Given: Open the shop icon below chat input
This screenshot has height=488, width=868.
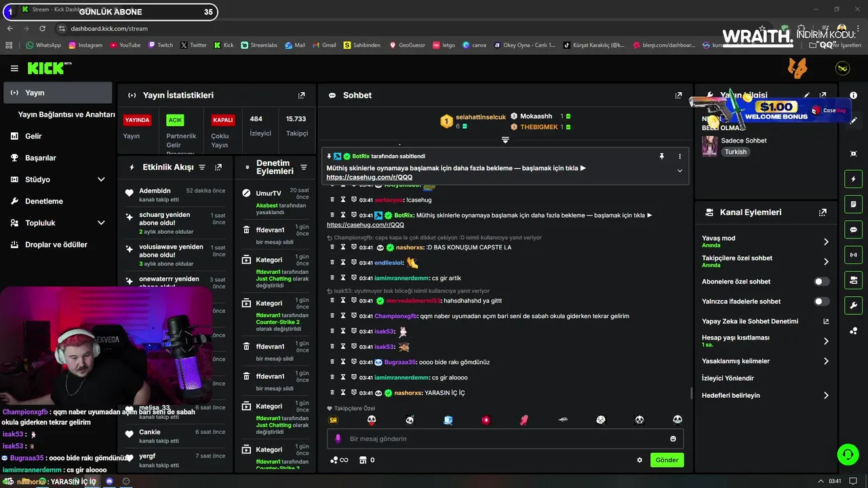Looking at the screenshot, I should pos(363,460).
